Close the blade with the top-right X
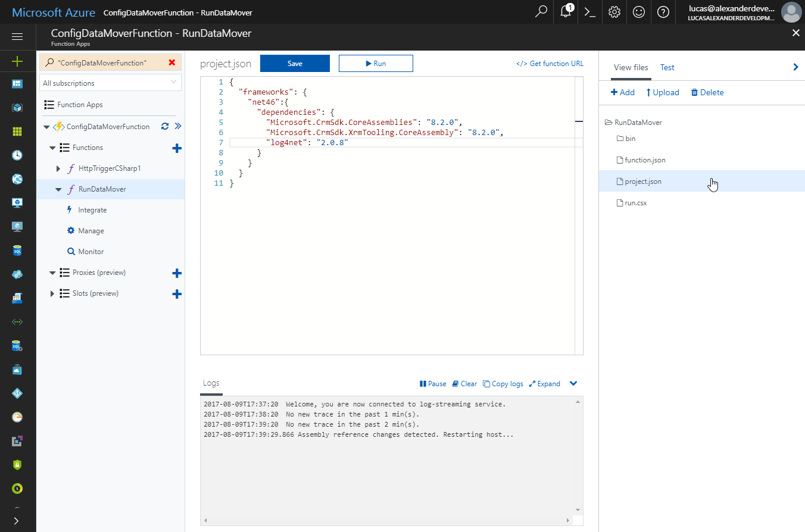 [796, 33]
